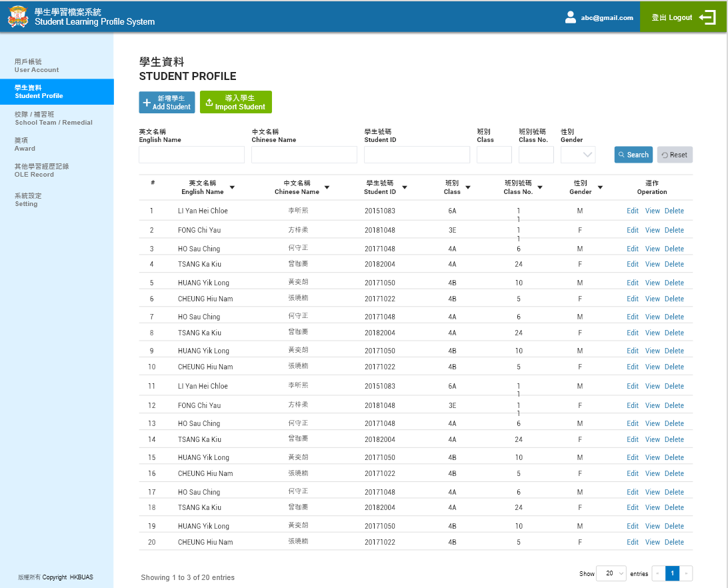Click the school crest logo icon
728x588 pixels.
click(18, 17)
